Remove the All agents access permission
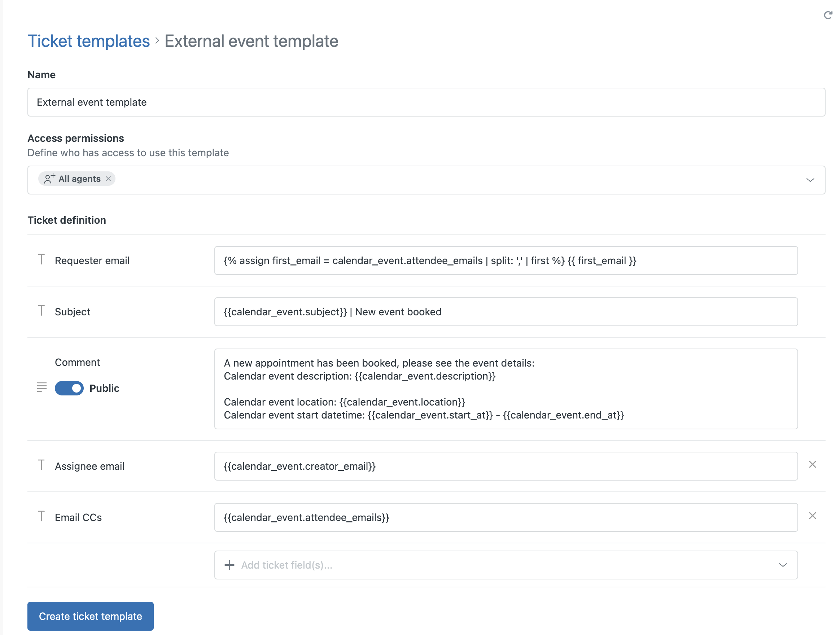The height and width of the screenshot is (635, 840). (x=108, y=179)
